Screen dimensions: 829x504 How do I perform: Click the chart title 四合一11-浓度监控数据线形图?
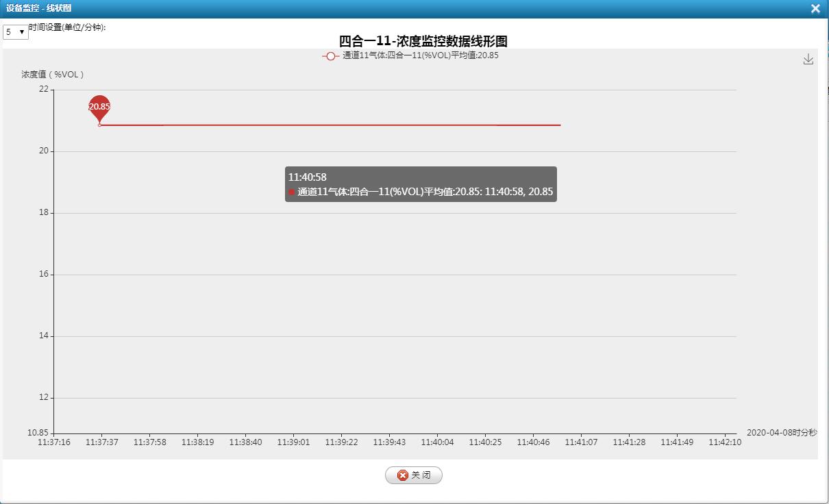pyautogui.click(x=423, y=42)
